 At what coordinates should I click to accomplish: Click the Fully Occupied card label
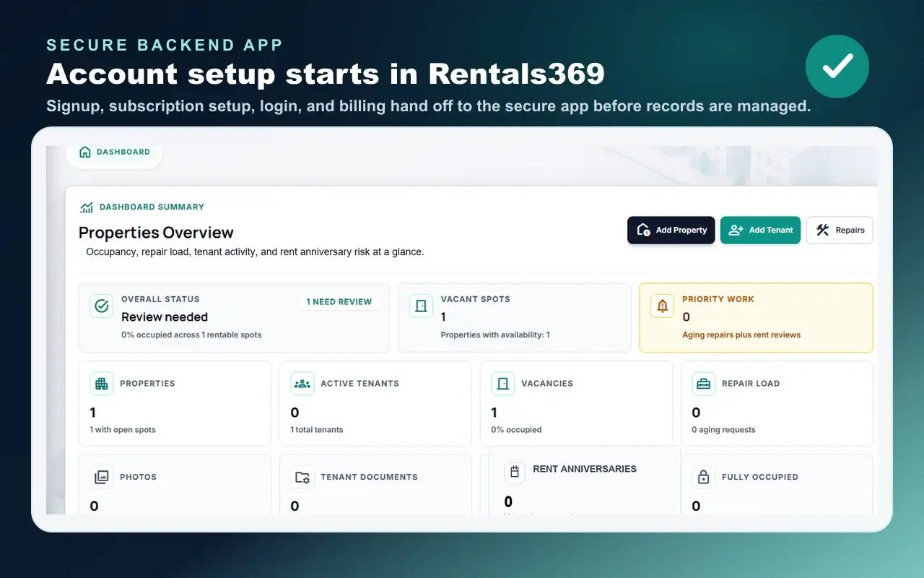click(760, 477)
